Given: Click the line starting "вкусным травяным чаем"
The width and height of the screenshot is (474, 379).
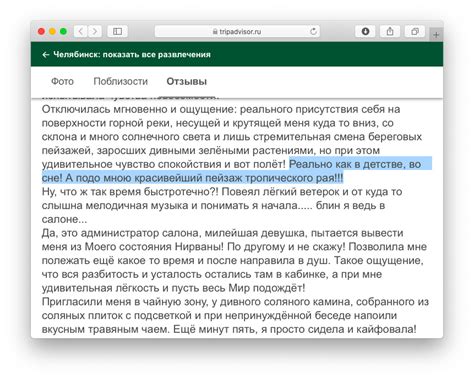Looking at the screenshot, I should [x=229, y=329].
